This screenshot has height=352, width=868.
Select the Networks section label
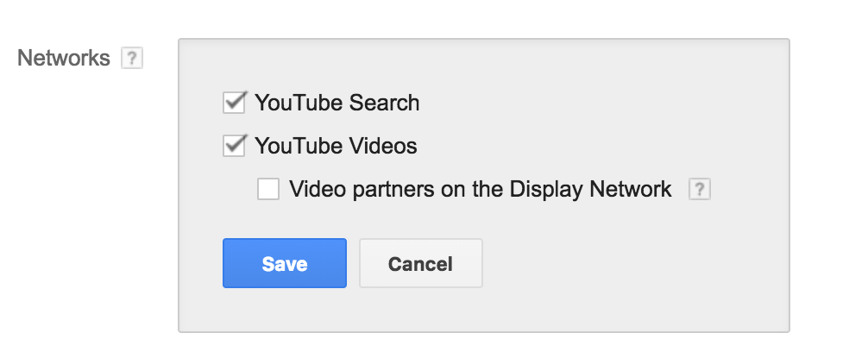(x=64, y=58)
